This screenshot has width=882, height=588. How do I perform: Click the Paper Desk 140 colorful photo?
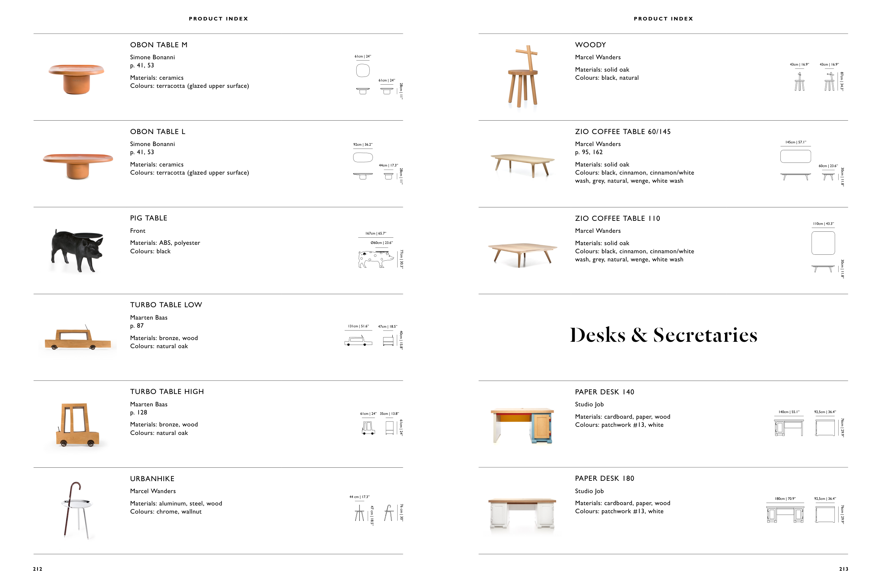click(522, 426)
